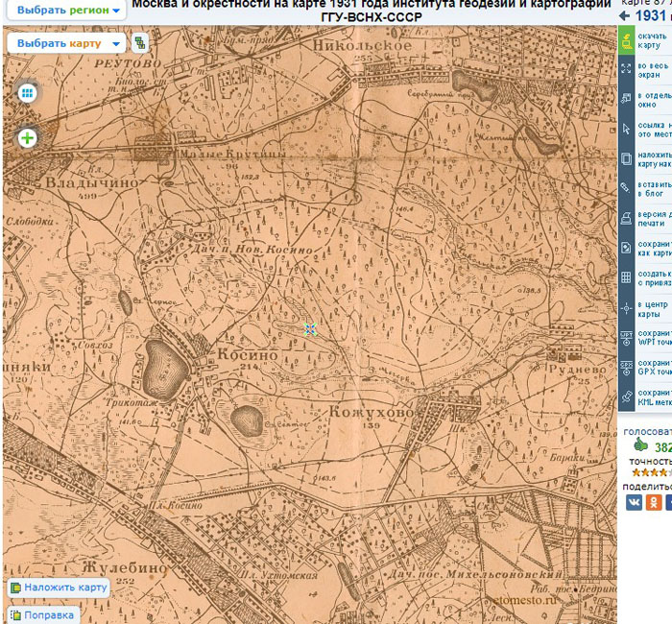The height and width of the screenshot is (624, 672).
Task: Click the open in separate window icon
Action: coord(626,99)
